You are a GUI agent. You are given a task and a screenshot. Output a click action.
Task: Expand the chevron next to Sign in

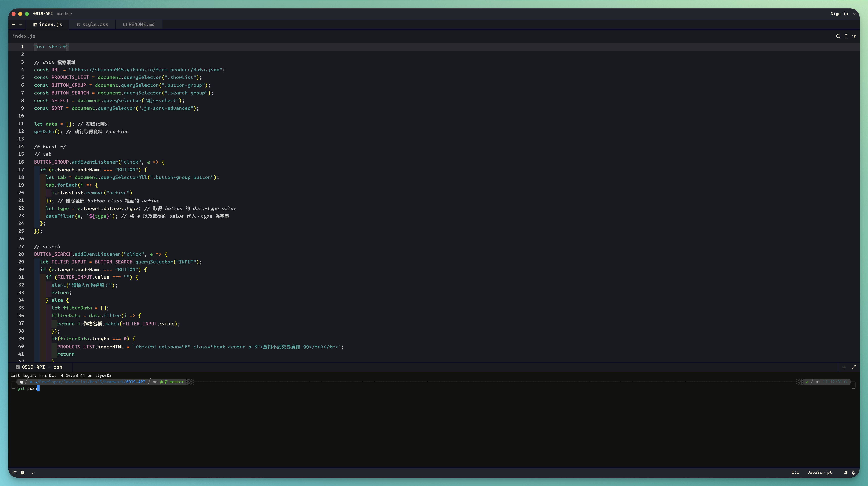coord(854,14)
